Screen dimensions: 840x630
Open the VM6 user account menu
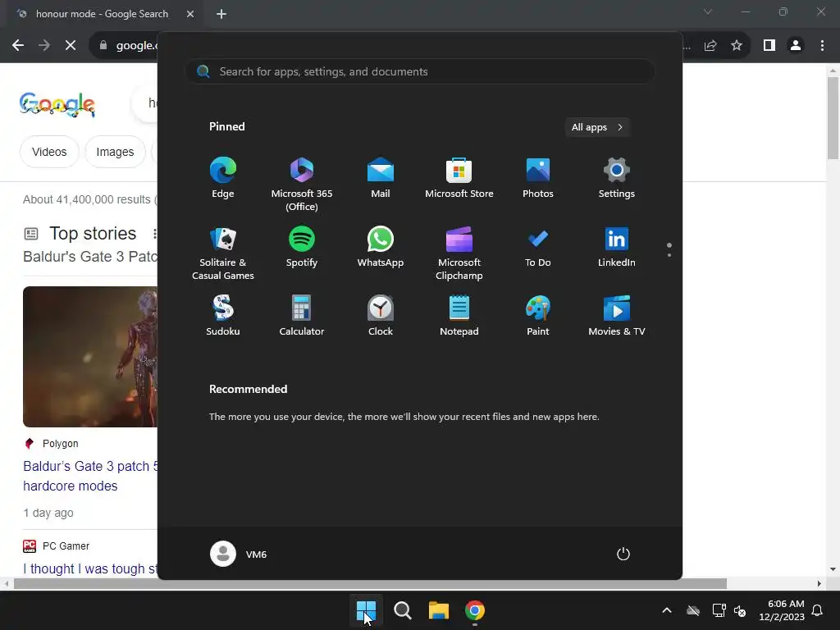239,554
